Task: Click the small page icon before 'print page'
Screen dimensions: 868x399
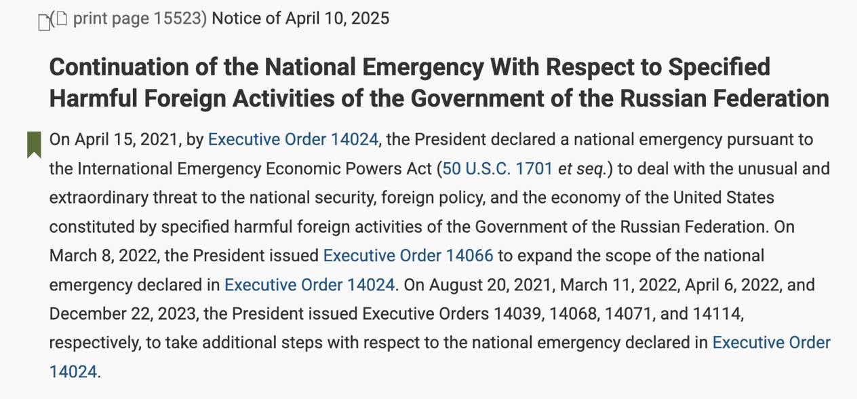Action: 62,18
